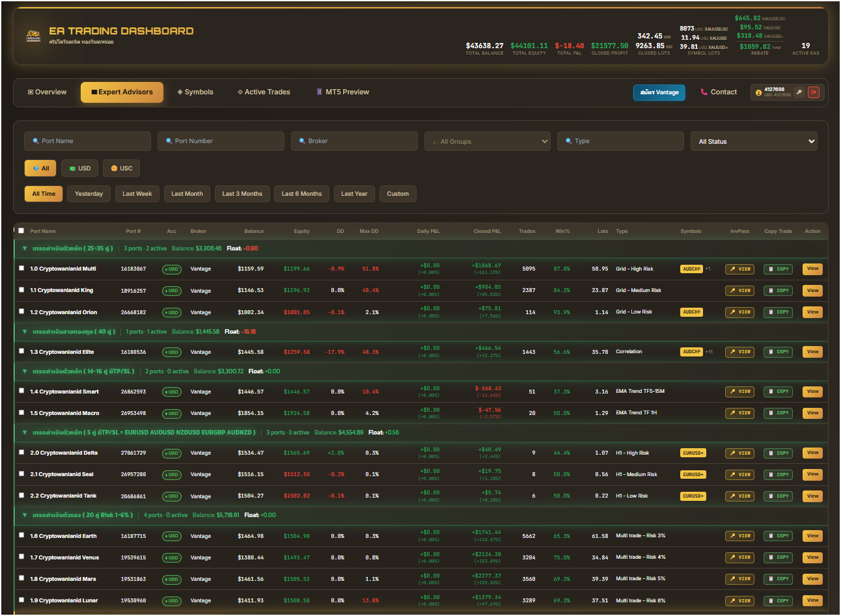Screen dimensions: 841x616
Task: Click the magnifier icon in Type field
Action: (x=568, y=141)
